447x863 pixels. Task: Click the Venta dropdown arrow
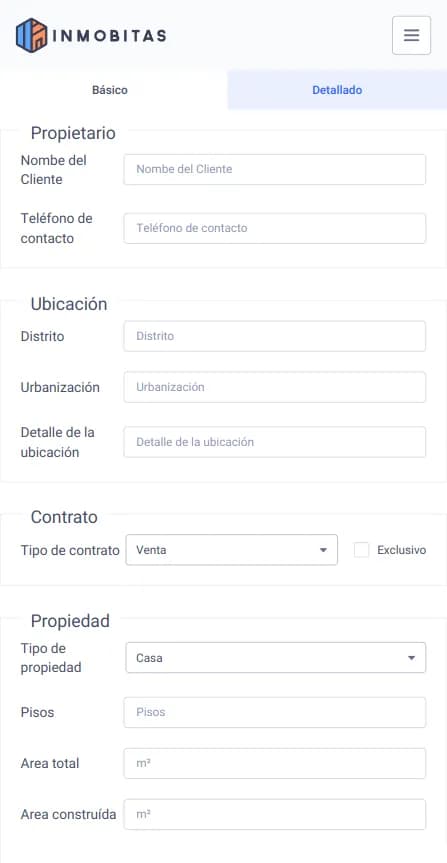coord(323,550)
